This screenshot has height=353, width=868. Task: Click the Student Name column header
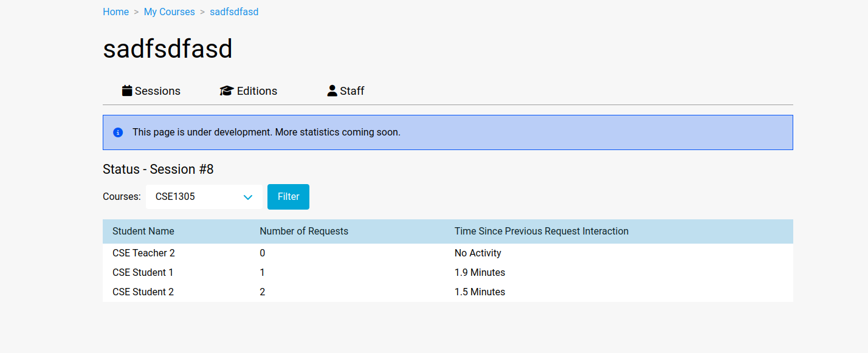click(143, 231)
